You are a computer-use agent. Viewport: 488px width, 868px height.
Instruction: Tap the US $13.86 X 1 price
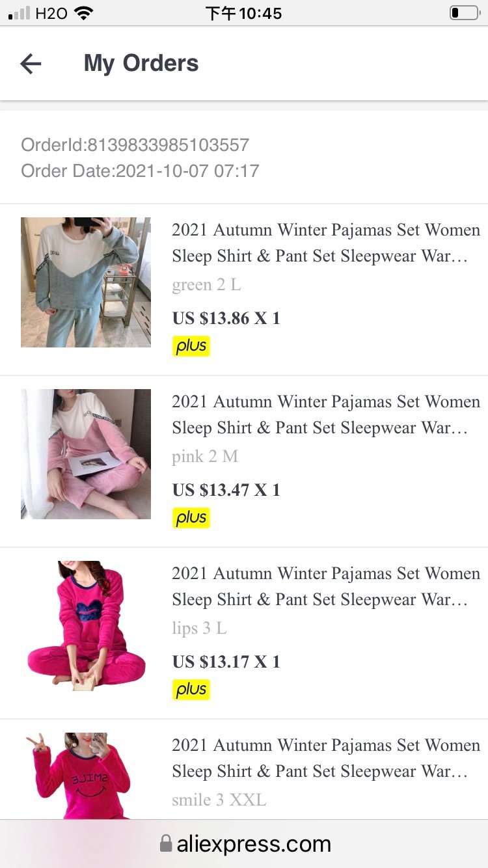click(x=226, y=318)
